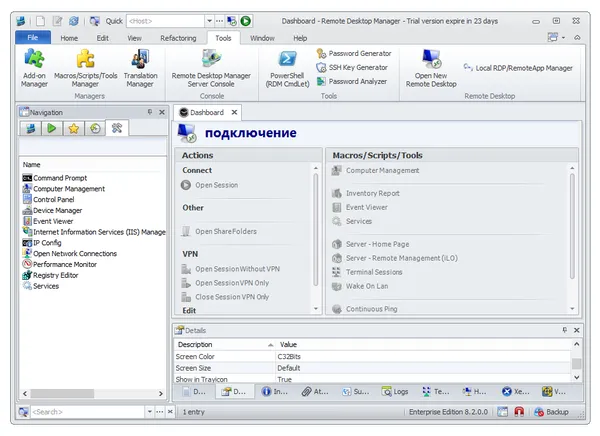600x436 pixels.
Task: Pin the Navigation panel
Action: pos(150,112)
